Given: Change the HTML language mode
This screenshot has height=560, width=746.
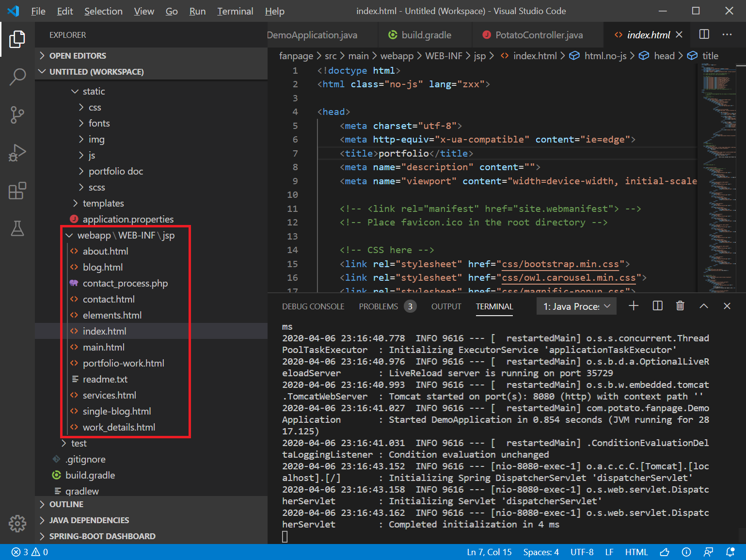Looking at the screenshot, I should pos(636,552).
